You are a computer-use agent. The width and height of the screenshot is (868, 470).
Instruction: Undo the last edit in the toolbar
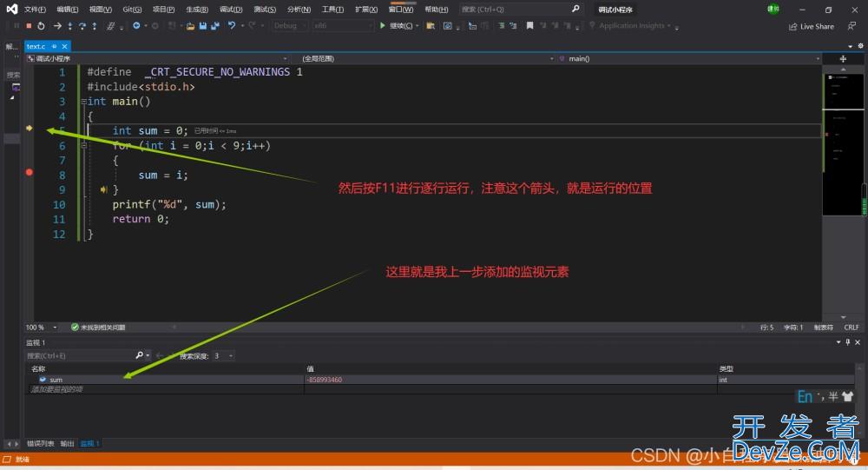(232, 25)
